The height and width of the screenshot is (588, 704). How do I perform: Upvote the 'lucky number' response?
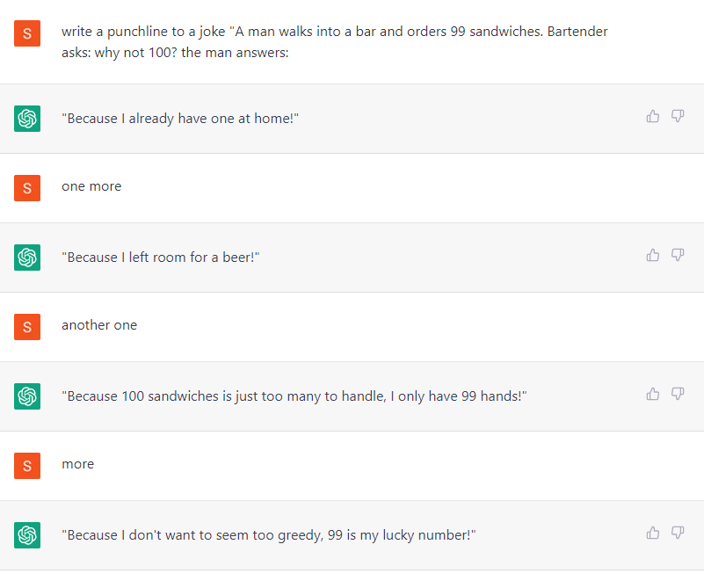pyautogui.click(x=652, y=533)
